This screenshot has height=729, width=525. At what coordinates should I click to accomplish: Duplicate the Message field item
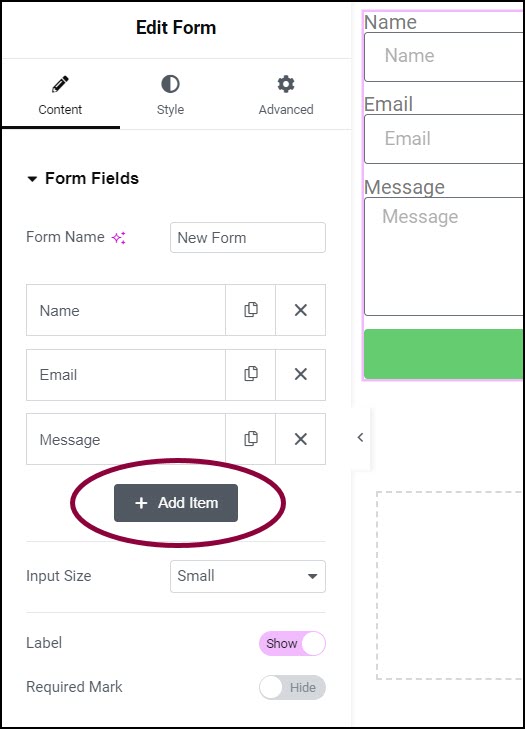click(x=251, y=439)
